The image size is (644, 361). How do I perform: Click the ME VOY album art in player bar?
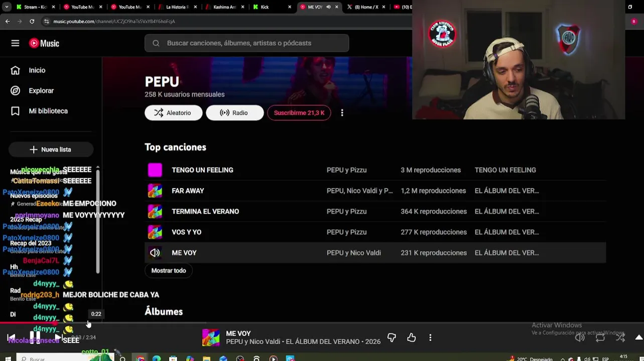(211, 337)
